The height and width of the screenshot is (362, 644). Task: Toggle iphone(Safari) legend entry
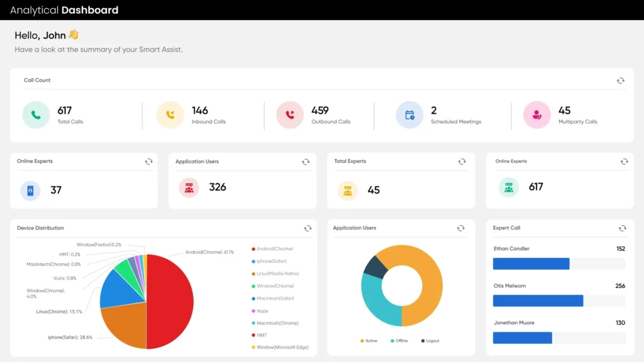(273, 261)
